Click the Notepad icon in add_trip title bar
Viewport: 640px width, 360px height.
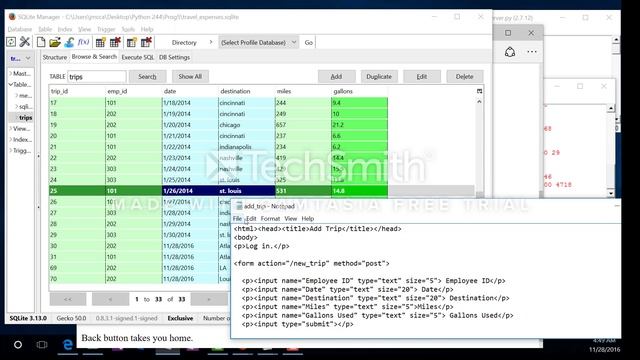click(x=239, y=206)
